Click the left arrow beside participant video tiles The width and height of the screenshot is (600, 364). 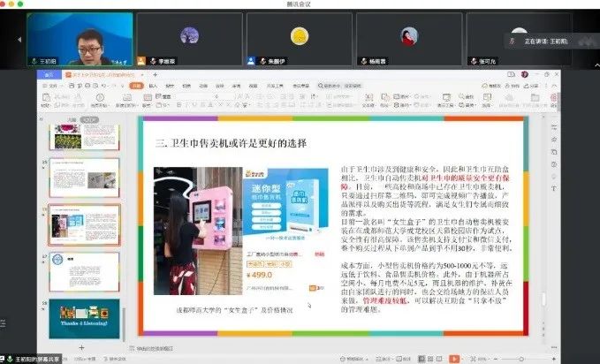[19, 39]
